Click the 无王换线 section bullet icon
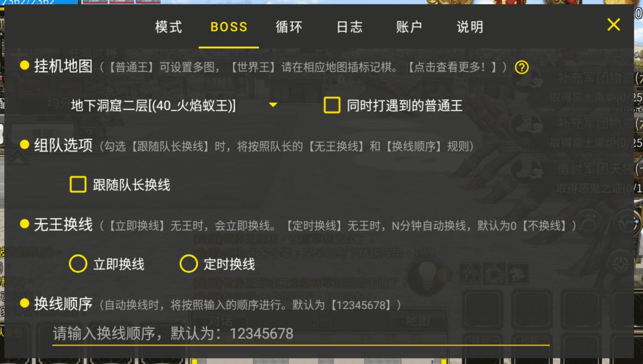 25,224
